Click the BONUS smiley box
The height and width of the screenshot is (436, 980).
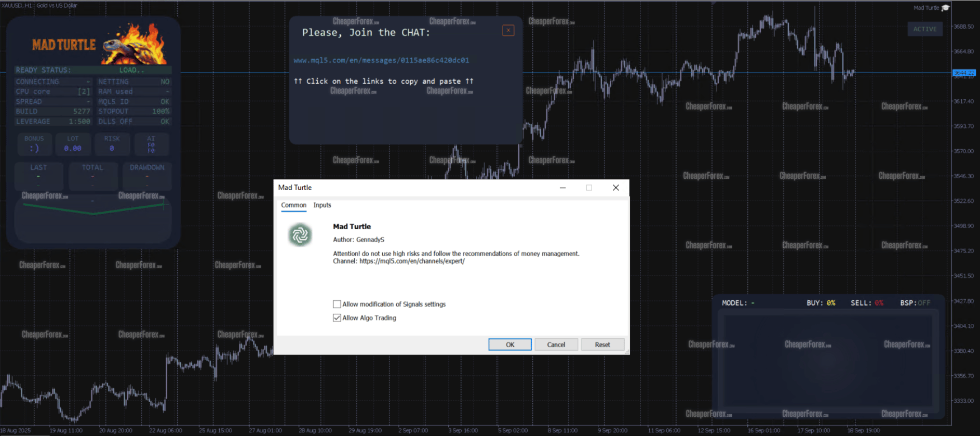(34, 144)
